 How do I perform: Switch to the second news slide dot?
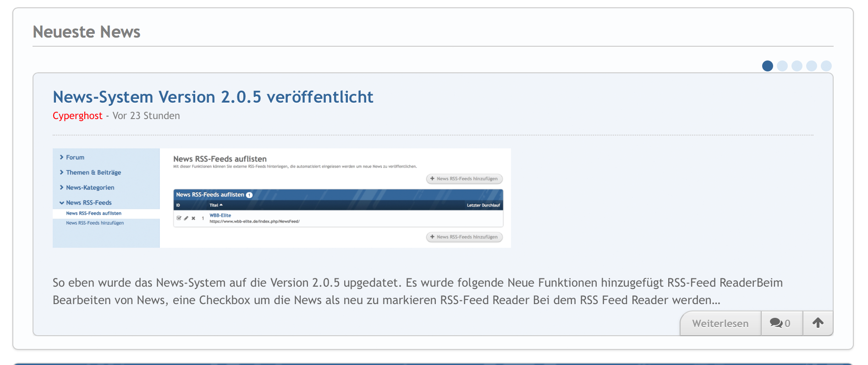(x=782, y=66)
